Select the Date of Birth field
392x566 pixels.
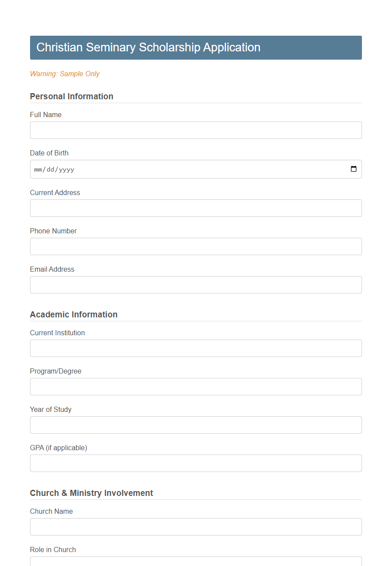pyautogui.click(x=174, y=169)
